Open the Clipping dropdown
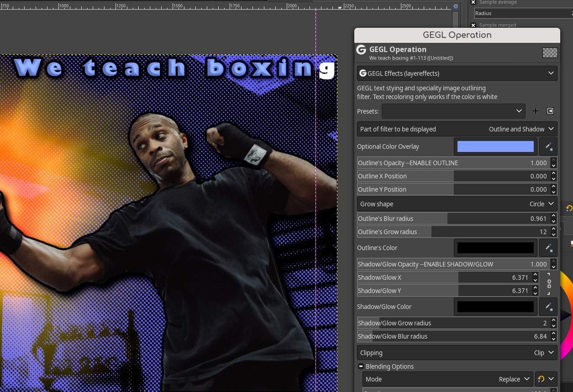This screenshot has width=573, height=392. coord(457,353)
